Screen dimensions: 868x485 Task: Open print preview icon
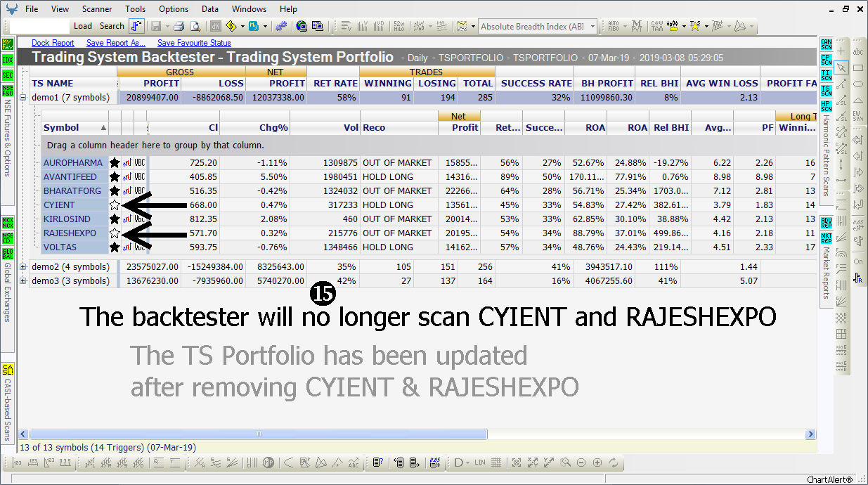pyautogui.click(x=195, y=26)
